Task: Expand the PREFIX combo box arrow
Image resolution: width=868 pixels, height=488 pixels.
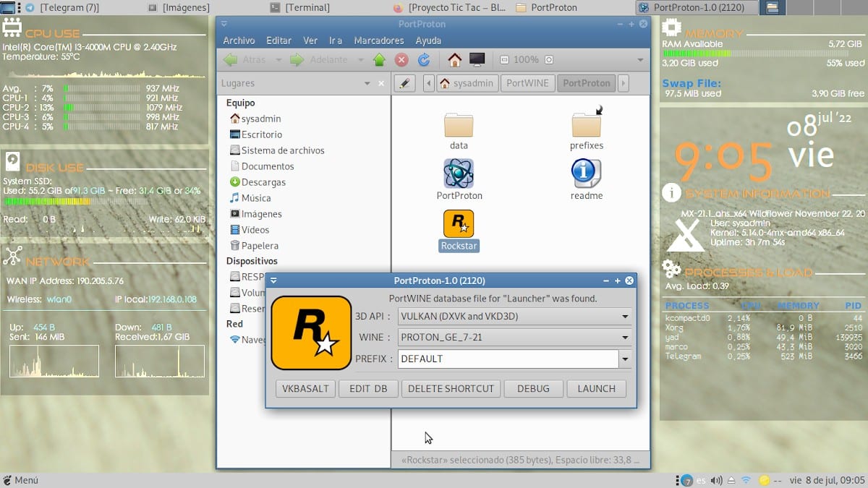Action: [x=624, y=359]
